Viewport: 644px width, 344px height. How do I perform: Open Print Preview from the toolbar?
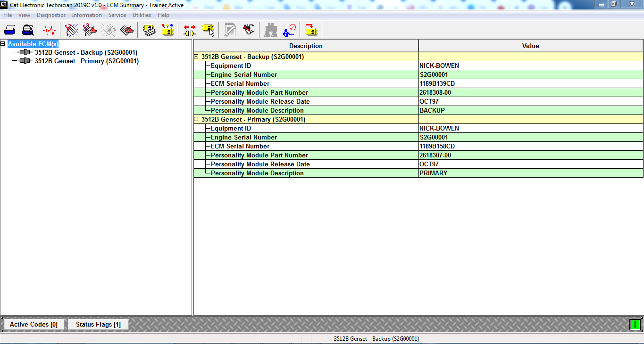click(28, 30)
